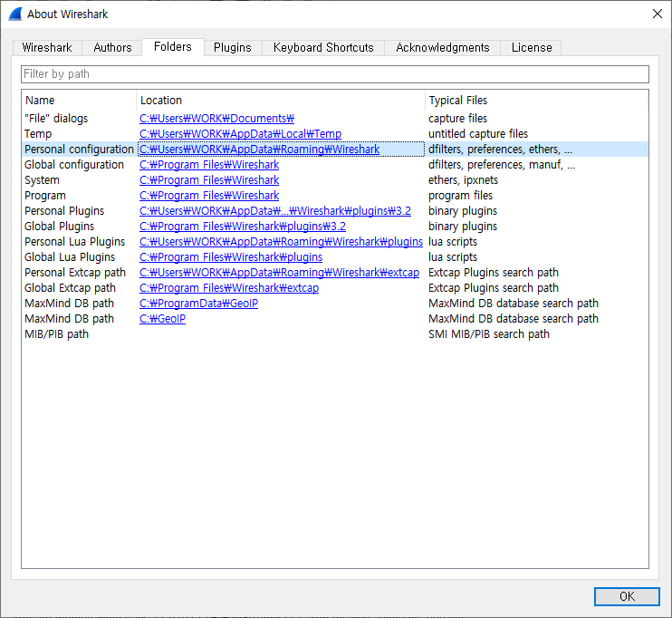672x618 pixels.
Task: Select the Folders tab
Action: (x=173, y=46)
